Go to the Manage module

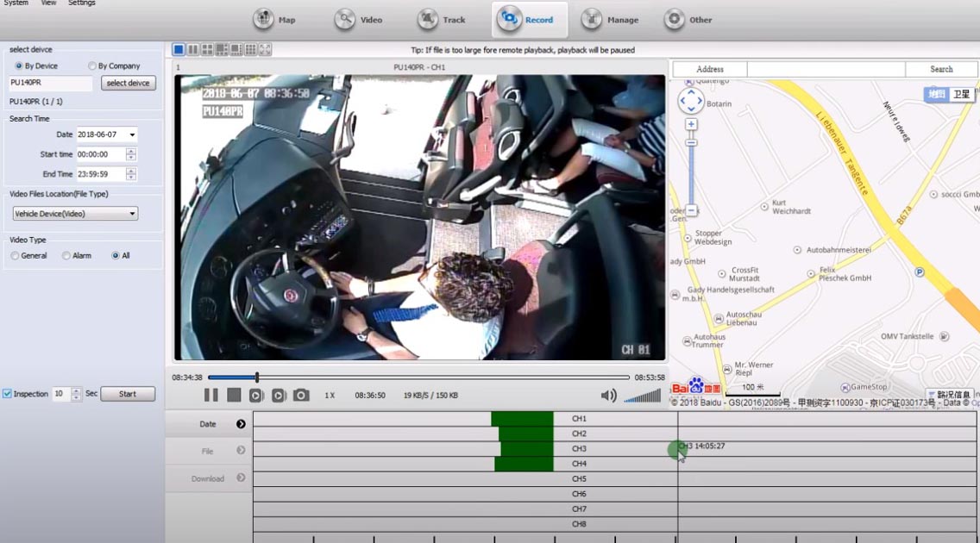click(x=609, y=19)
